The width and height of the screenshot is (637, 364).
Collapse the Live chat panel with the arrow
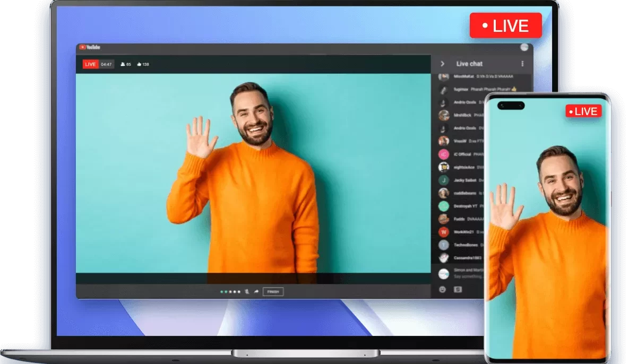[442, 64]
